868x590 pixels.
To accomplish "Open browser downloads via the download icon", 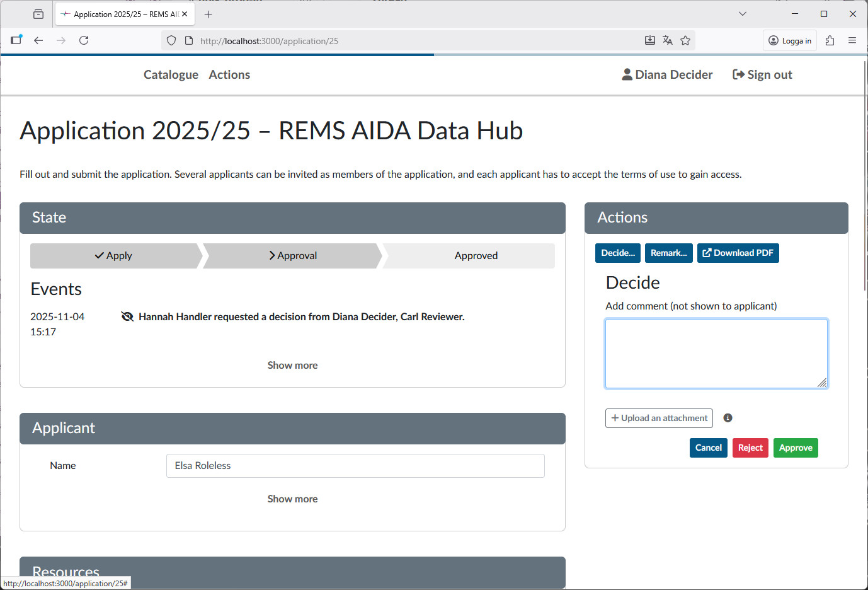I will click(650, 40).
